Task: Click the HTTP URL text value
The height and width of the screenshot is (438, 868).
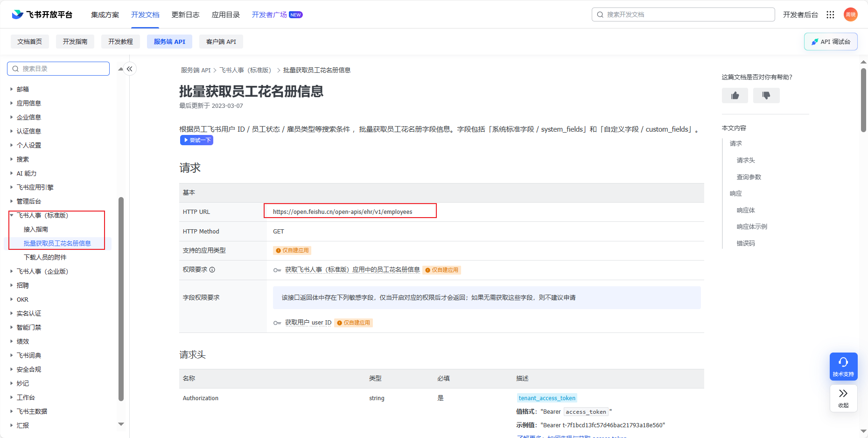Action: point(343,212)
